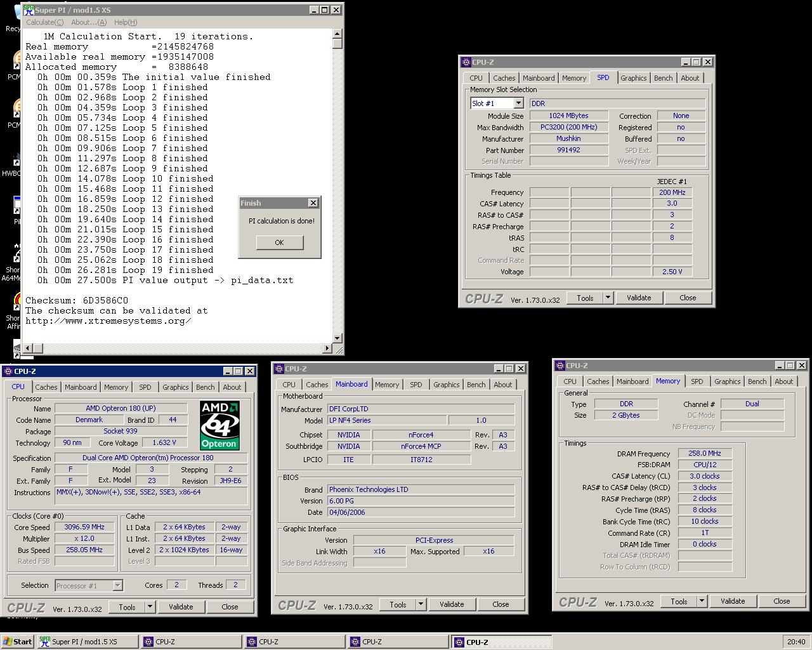Click the Socket 939 package field

tap(121, 431)
